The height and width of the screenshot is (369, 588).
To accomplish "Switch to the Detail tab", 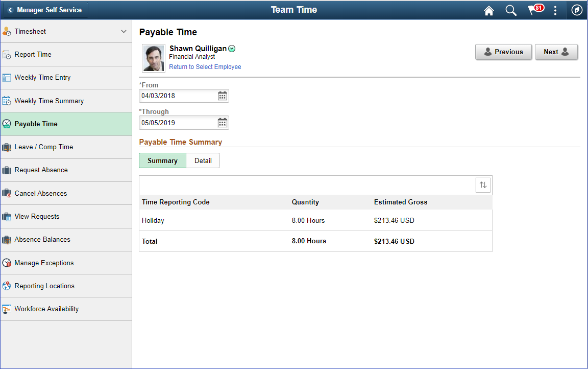I will [203, 160].
